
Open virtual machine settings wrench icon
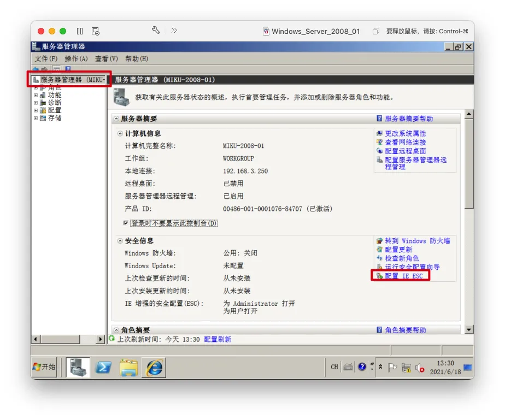click(156, 31)
